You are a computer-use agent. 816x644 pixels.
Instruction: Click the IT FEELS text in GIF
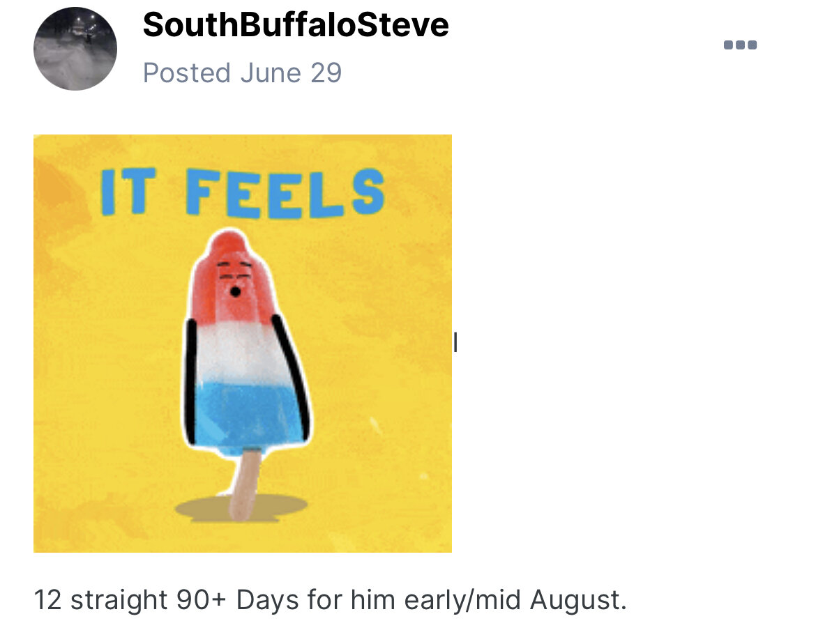243,192
